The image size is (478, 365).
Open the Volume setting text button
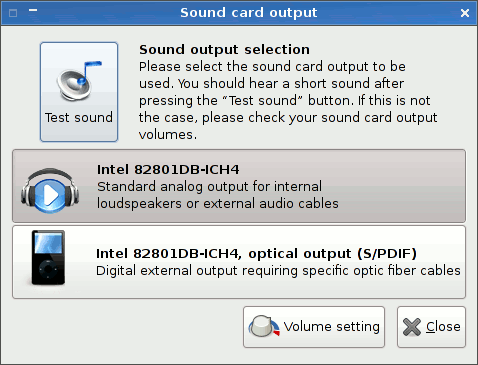tap(314, 327)
